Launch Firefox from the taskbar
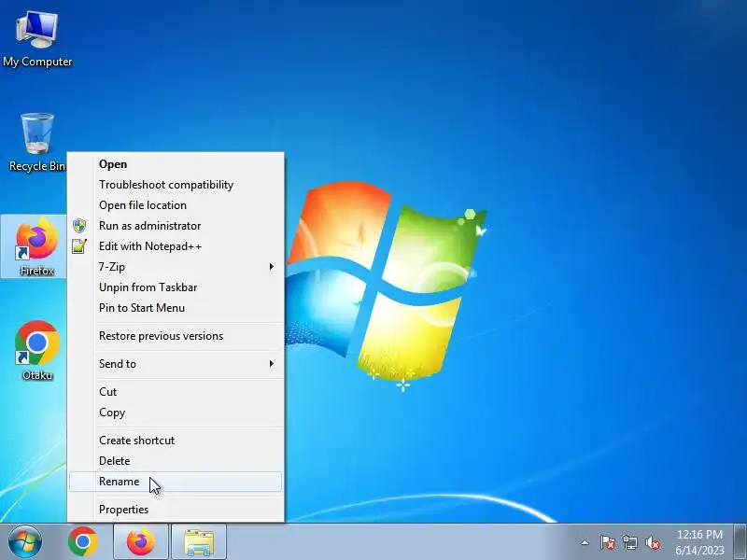 coord(141,542)
